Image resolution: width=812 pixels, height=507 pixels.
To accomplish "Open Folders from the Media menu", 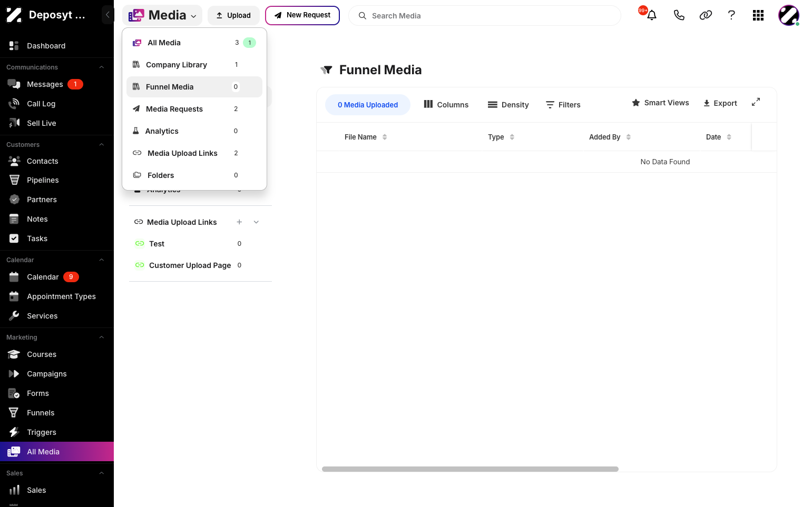I will click(194, 175).
